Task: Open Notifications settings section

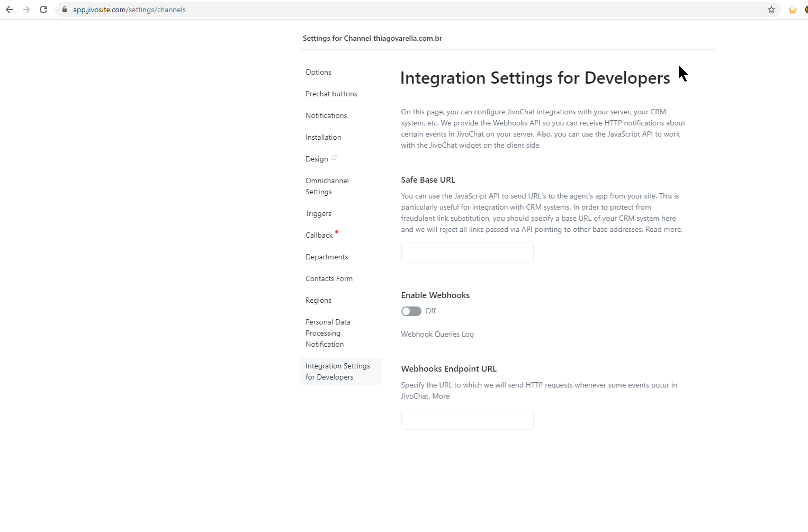Action: pyautogui.click(x=326, y=115)
